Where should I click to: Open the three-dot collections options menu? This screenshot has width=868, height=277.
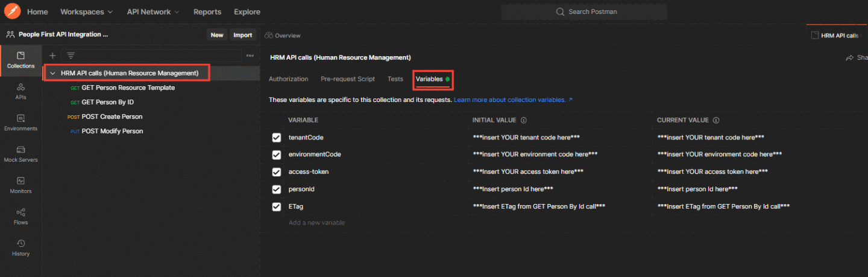pos(250,56)
